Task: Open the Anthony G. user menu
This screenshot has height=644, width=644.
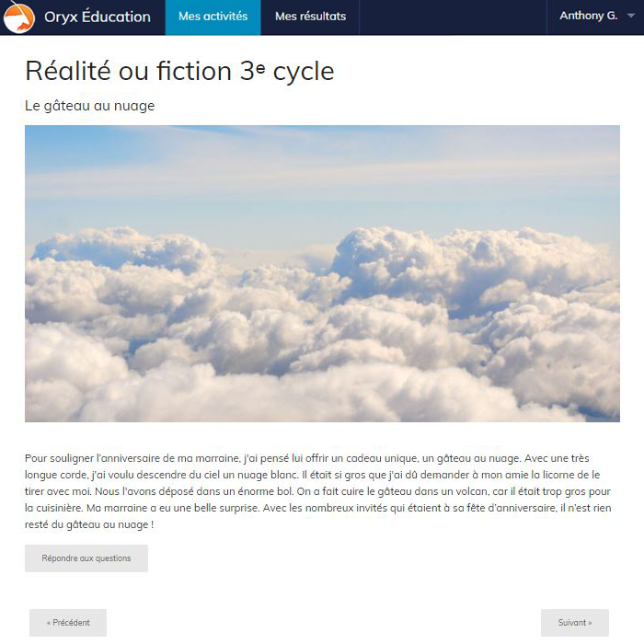Action: tap(589, 17)
